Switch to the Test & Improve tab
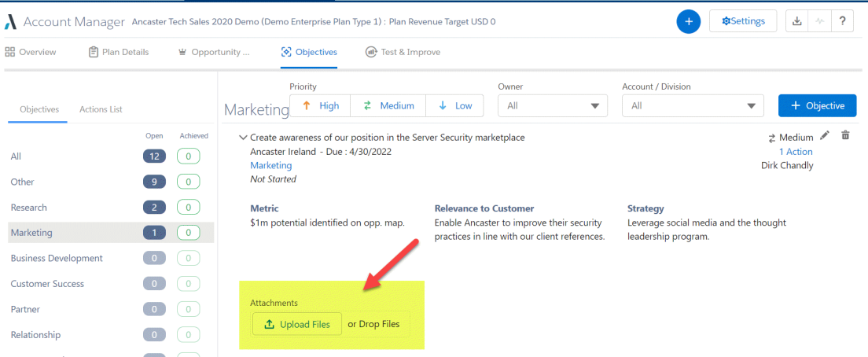Image resolution: width=868 pixels, height=357 pixels. pos(403,53)
